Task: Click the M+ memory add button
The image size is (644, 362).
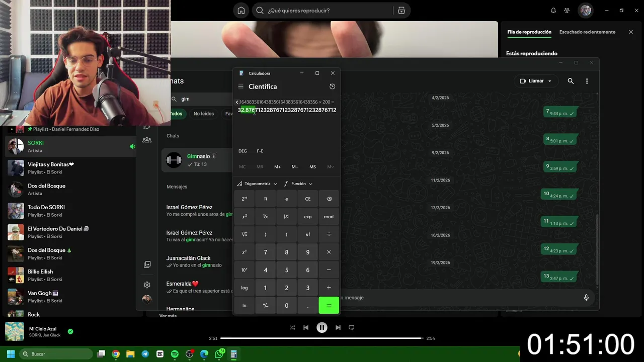Action: 278,167
